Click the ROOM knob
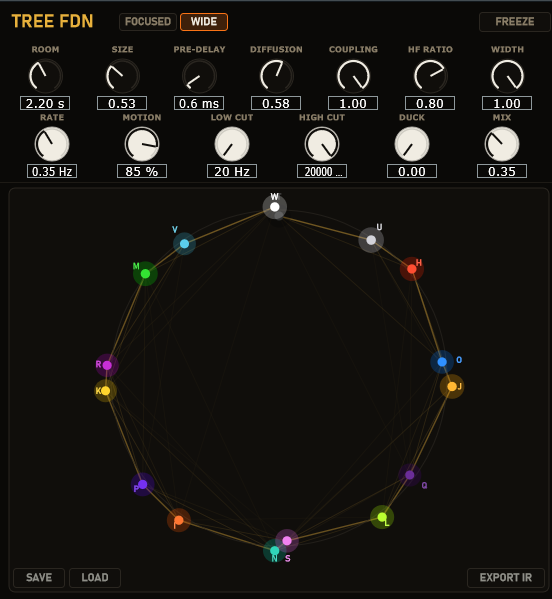Image resolution: width=552 pixels, height=599 pixels. pyautogui.click(x=45, y=76)
